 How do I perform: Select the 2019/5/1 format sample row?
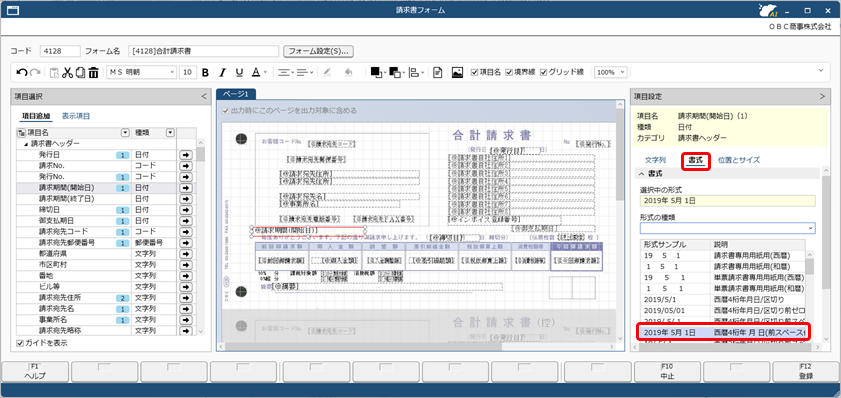click(x=723, y=299)
